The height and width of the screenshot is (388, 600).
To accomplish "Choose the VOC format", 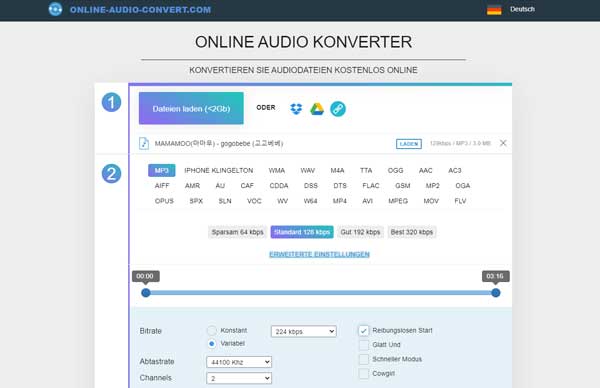I will [x=254, y=201].
